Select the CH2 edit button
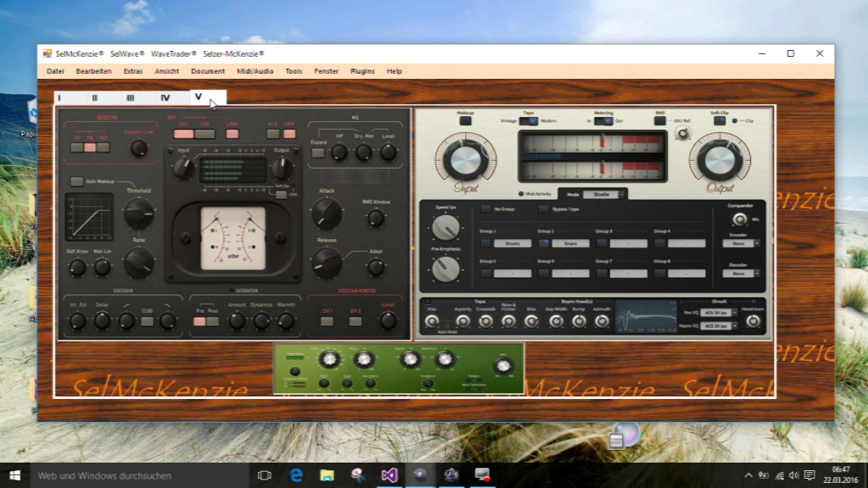 (205, 134)
